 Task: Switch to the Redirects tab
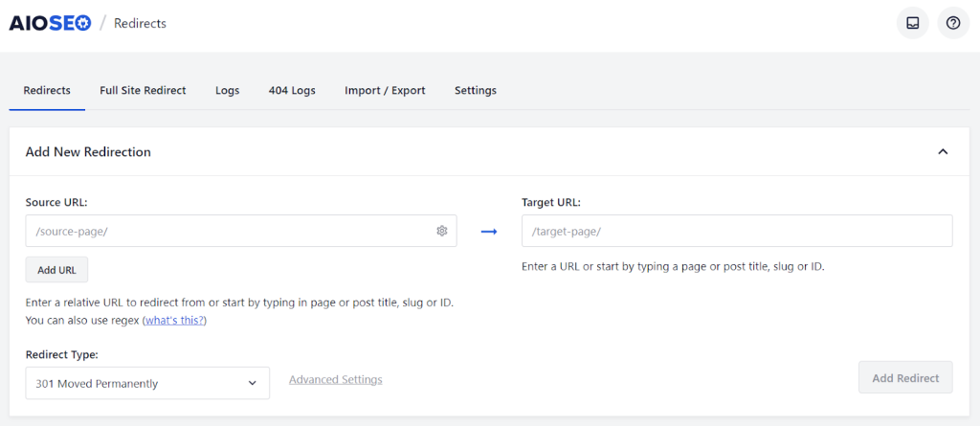coord(47,90)
